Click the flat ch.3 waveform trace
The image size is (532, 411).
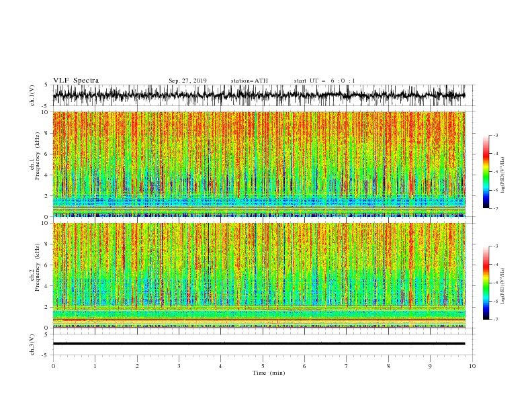(x=259, y=344)
